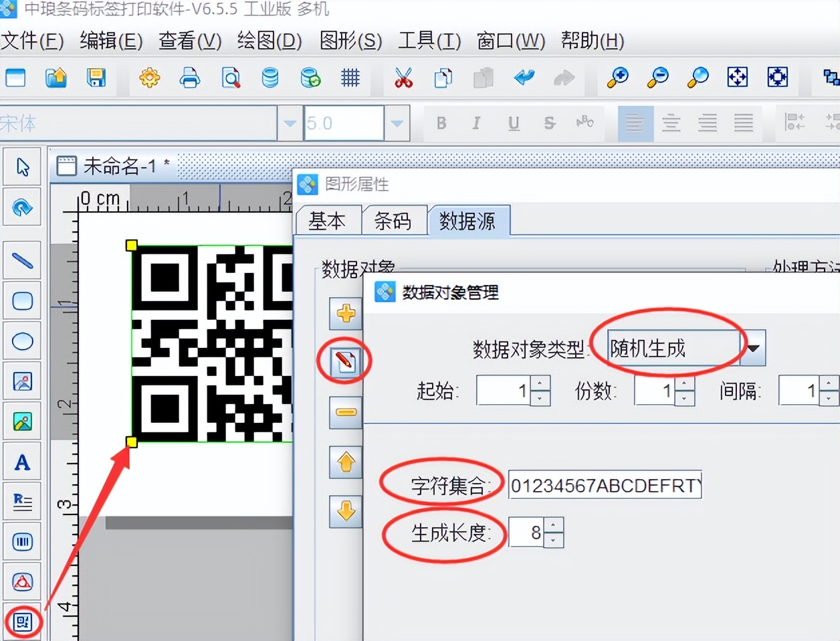
Task: Open the 帮助(H) menu
Action: click(x=593, y=41)
